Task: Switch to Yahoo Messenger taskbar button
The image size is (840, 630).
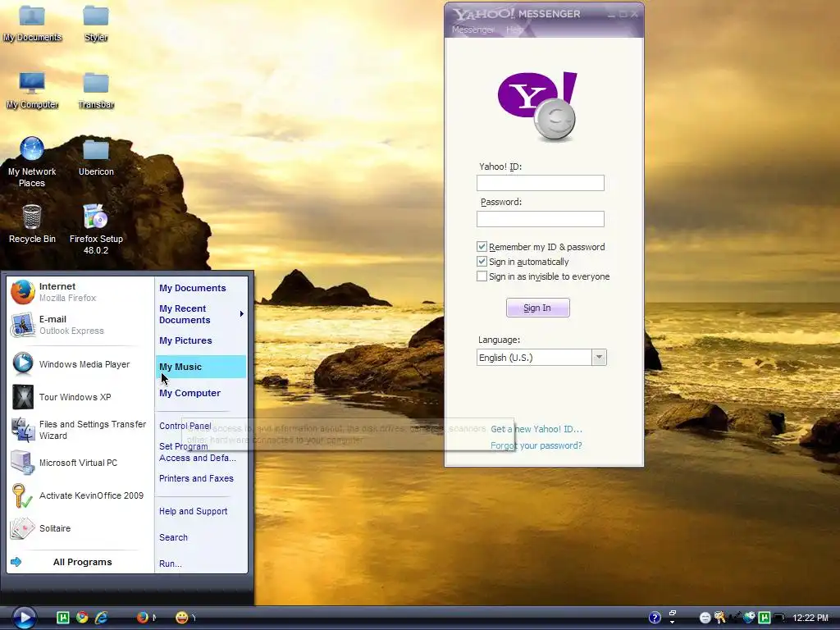Action: (x=185, y=618)
